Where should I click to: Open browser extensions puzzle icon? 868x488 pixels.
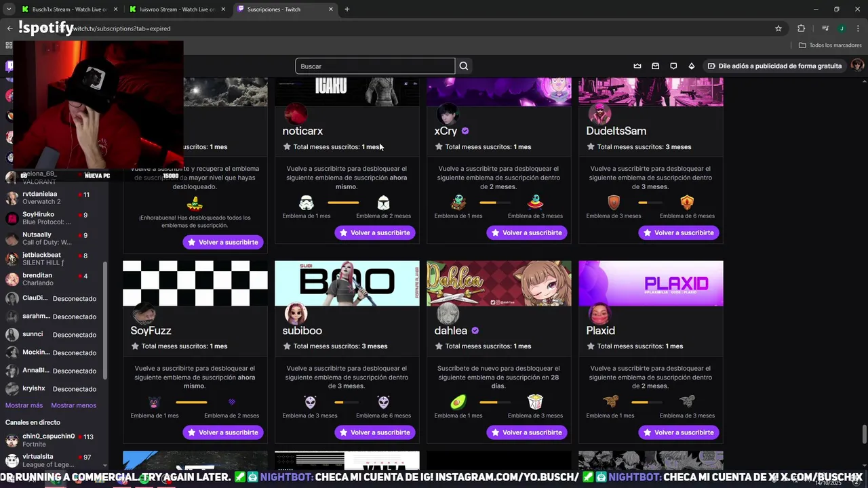pyautogui.click(x=801, y=28)
